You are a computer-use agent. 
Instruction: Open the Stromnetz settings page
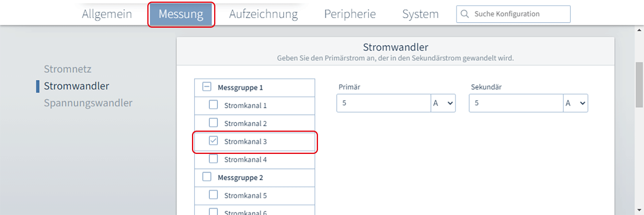point(68,69)
